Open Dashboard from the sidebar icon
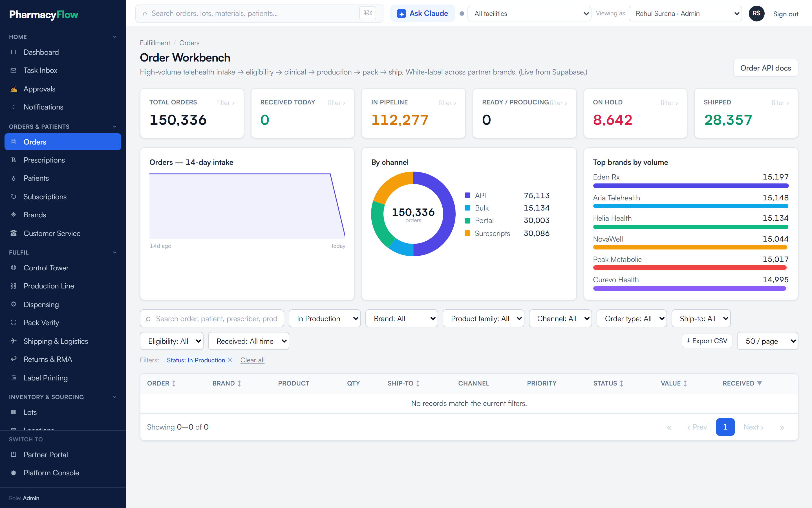The width and height of the screenshot is (812, 508). (14, 52)
